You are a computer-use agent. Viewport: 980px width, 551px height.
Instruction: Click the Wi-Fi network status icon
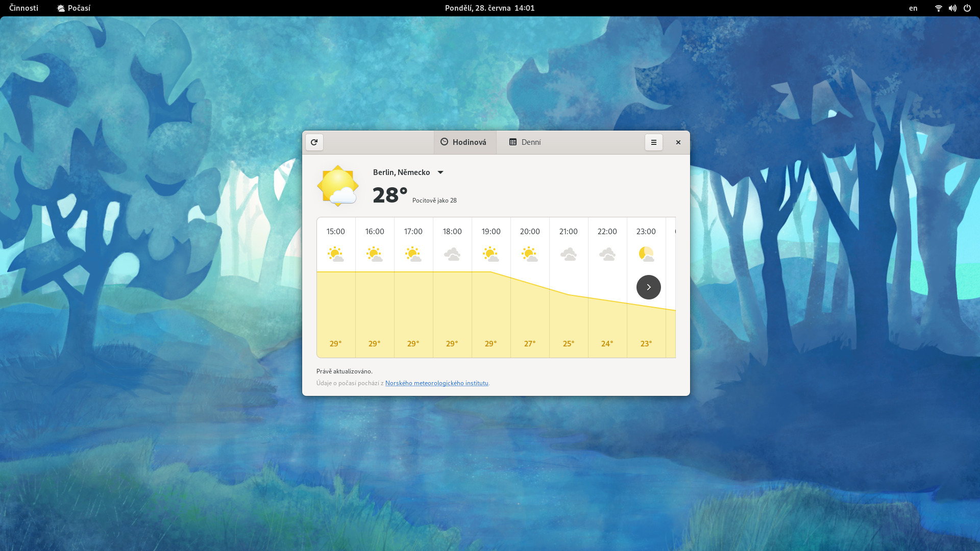(x=938, y=8)
